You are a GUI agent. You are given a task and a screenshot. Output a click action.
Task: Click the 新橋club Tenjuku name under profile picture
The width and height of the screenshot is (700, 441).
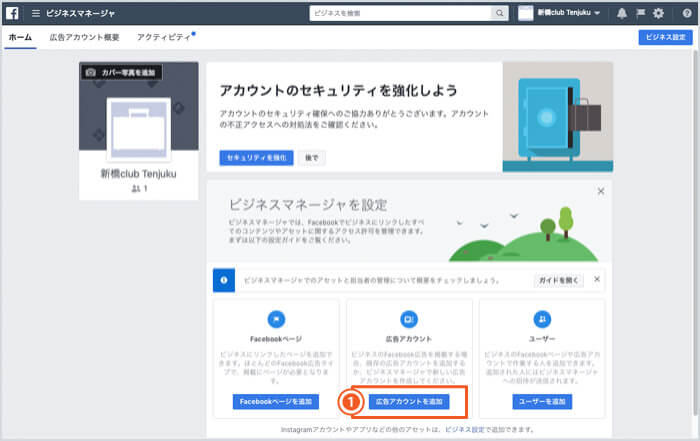pyautogui.click(x=138, y=174)
